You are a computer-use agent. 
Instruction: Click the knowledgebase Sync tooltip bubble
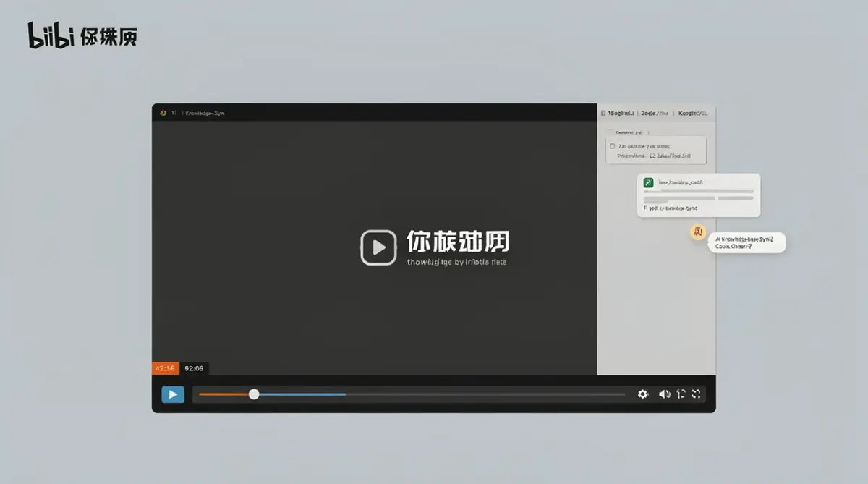click(747, 242)
